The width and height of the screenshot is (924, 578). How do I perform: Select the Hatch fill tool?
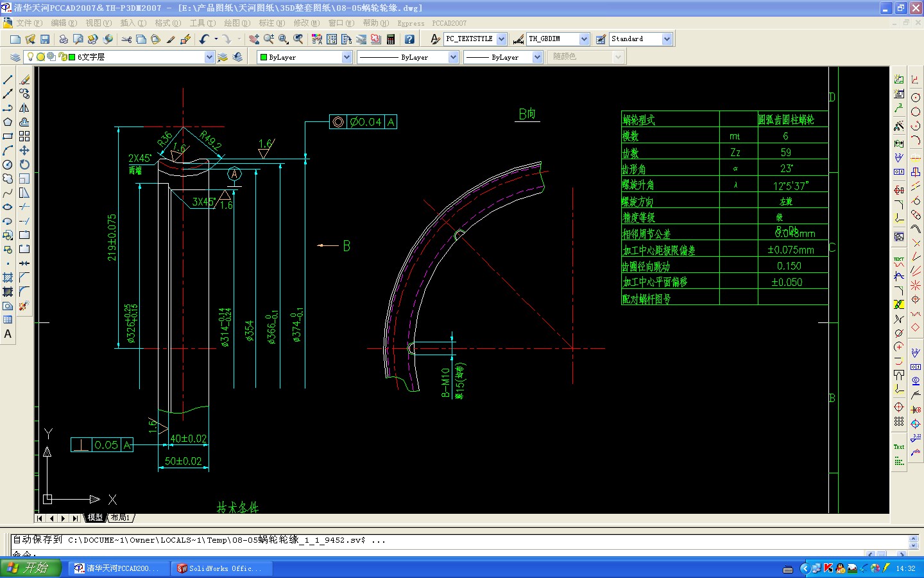pyautogui.click(x=8, y=277)
